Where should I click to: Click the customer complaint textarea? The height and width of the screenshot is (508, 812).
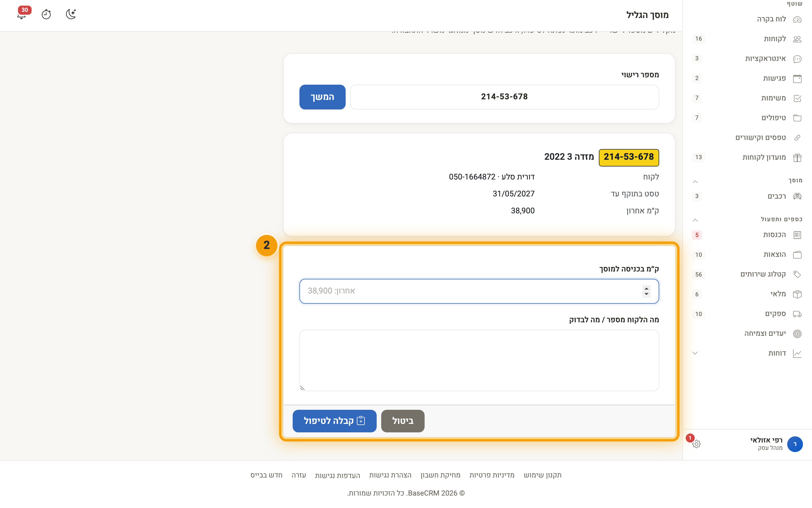tap(479, 360)
